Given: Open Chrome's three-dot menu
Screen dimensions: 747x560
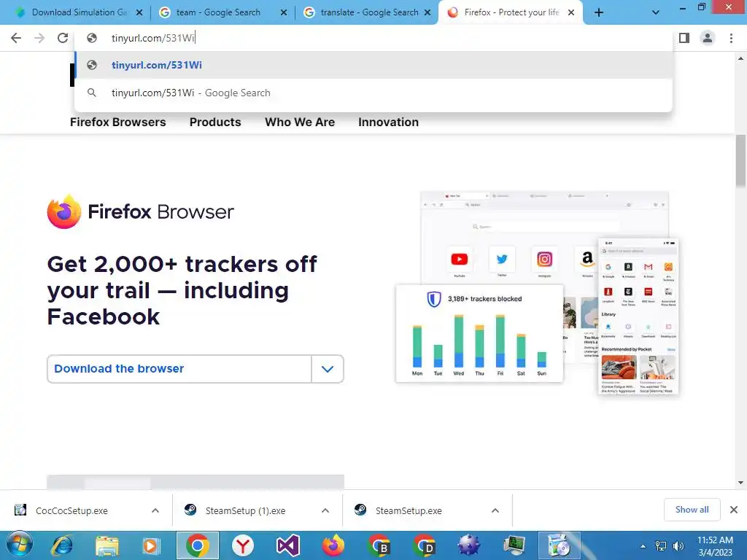Looking at the screenshot, I should (x=731, y=38).
